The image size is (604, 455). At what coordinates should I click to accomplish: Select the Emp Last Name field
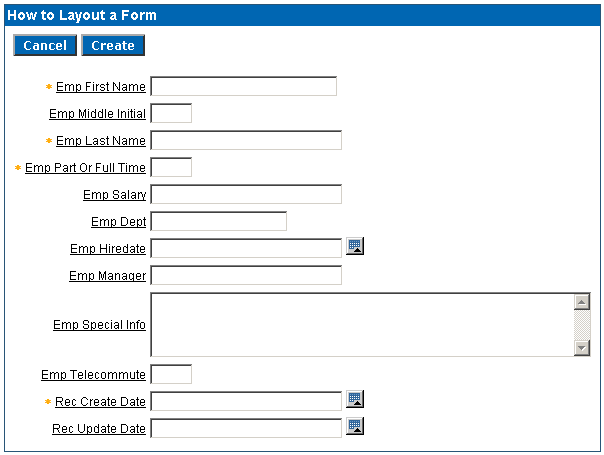pyautogui.click(x=246, y=140)
